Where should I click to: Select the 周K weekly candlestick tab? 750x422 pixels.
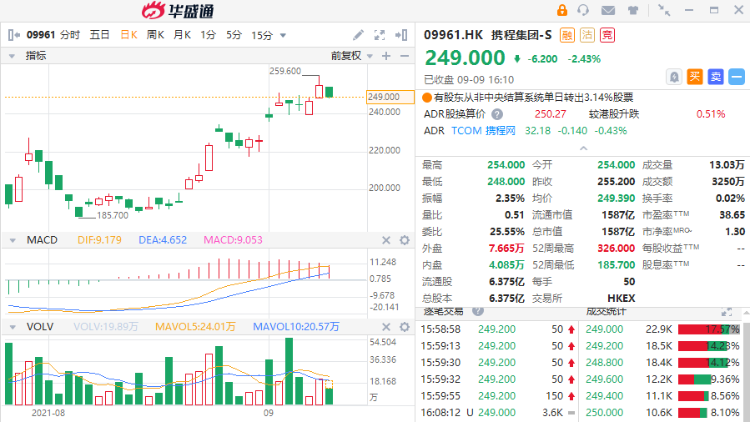155,35
